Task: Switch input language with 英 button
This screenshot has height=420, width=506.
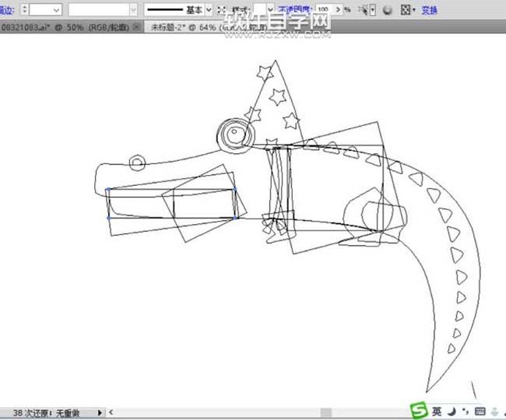Action: (437, 410)
